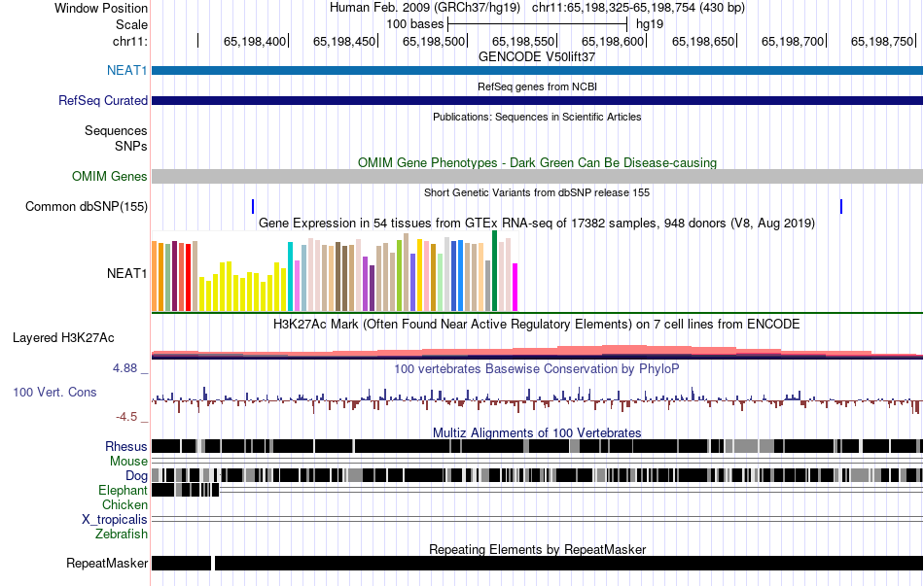The height and width of the screenshot is (586, 924).
Task: Click the chr11:65,198,325-65,198,754 position text
Action: pos(638,8)
